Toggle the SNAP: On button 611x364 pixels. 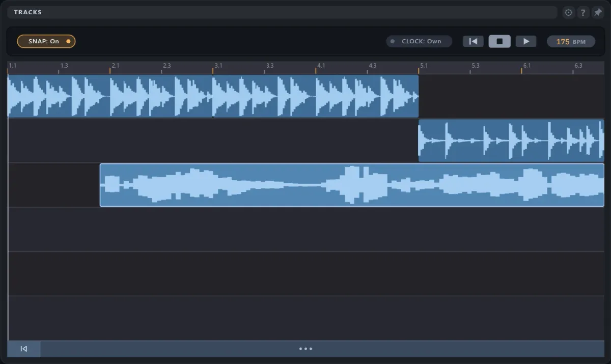point(46,41)
